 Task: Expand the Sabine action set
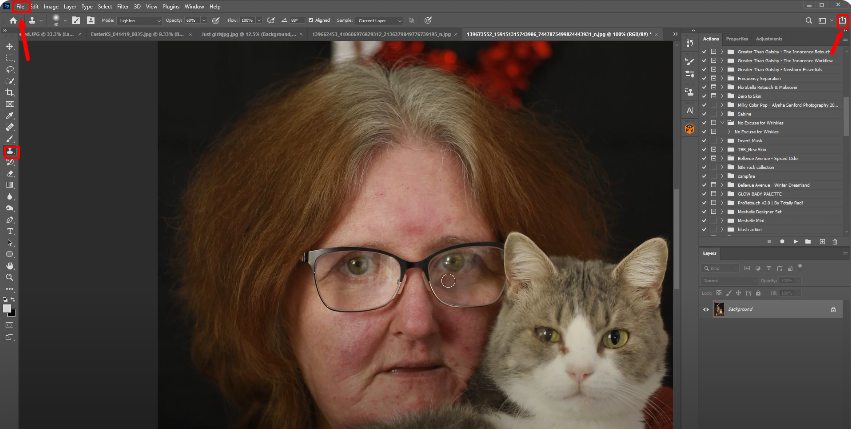click(x=722, y=114)
